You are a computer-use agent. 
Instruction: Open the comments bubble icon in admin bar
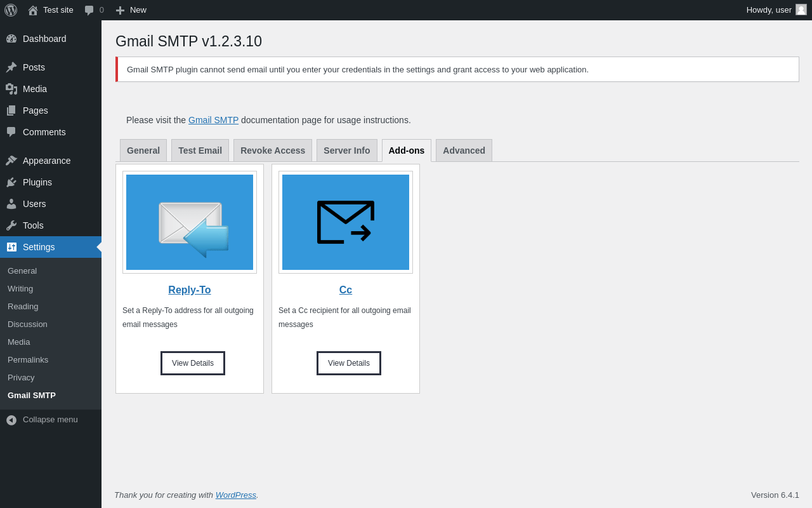(89, 10)
